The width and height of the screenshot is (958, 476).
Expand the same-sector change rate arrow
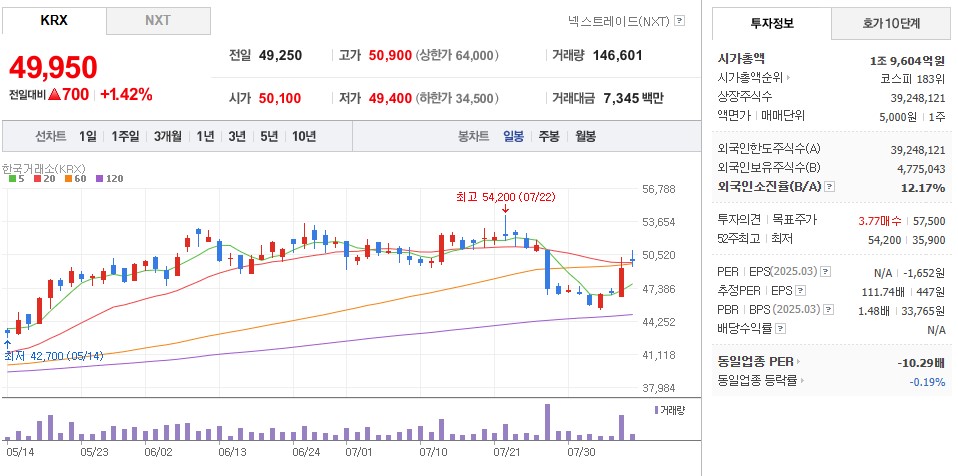pos(802,381)
